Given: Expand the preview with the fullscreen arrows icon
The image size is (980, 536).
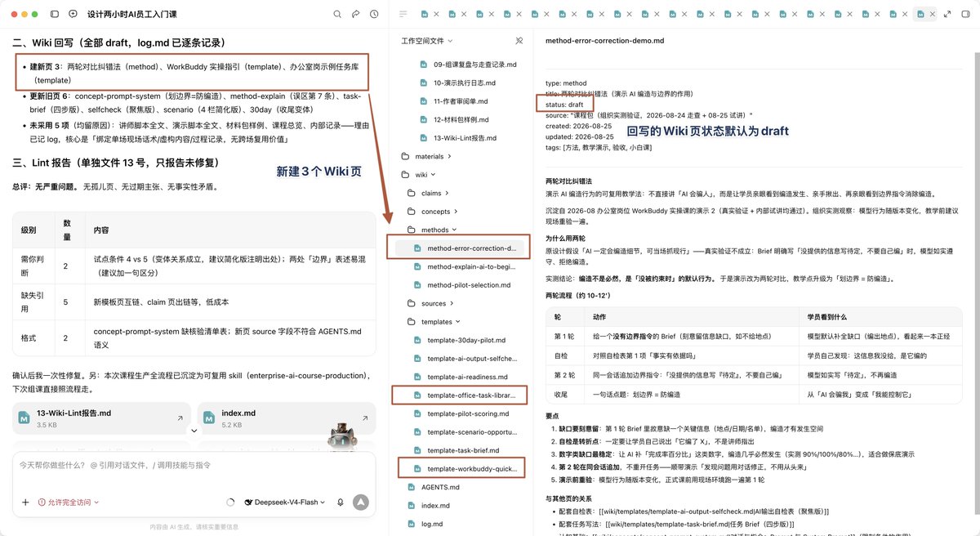Looking at the screenshot, I should pyautogui.click(x=948, y=15).
